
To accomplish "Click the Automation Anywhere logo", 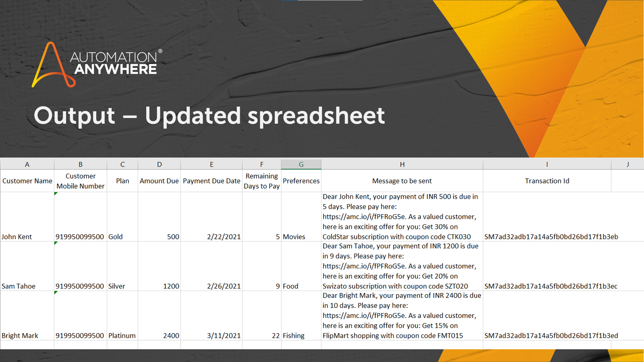I will tap(97, 64).
